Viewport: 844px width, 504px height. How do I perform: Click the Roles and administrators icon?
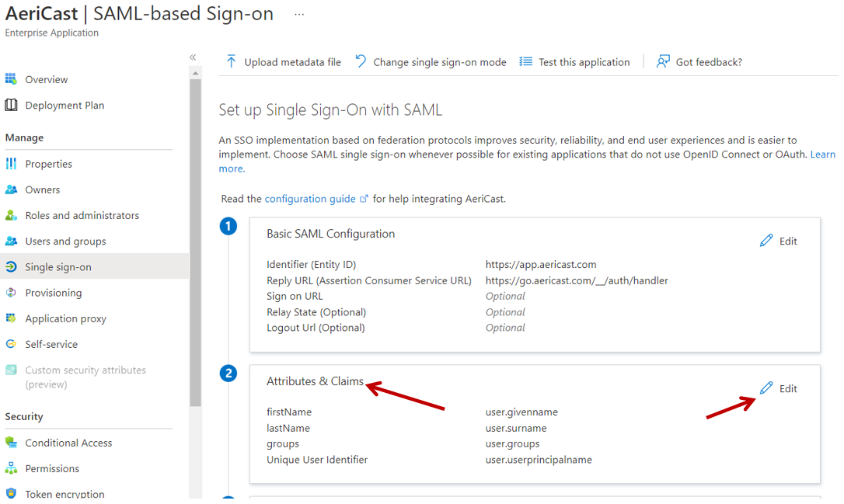(11, 215)
